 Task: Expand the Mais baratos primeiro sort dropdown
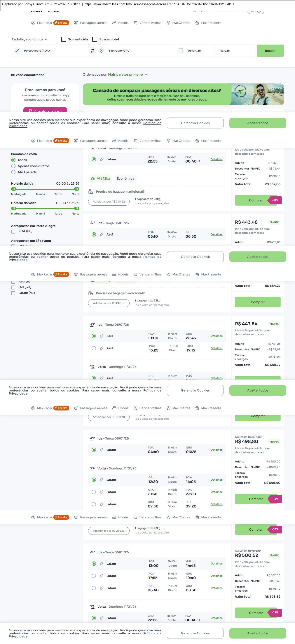pyautogui.click(x=128, y=74)
